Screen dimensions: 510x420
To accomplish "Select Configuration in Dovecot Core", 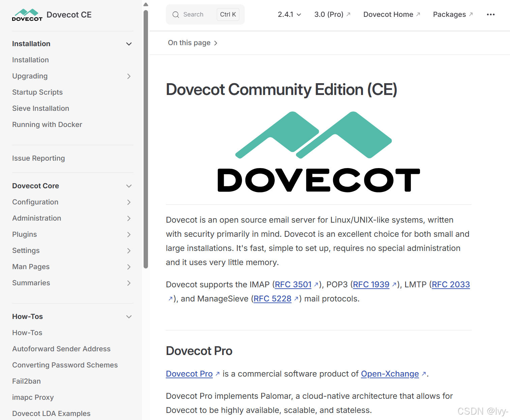I will (x=35, y=202).
